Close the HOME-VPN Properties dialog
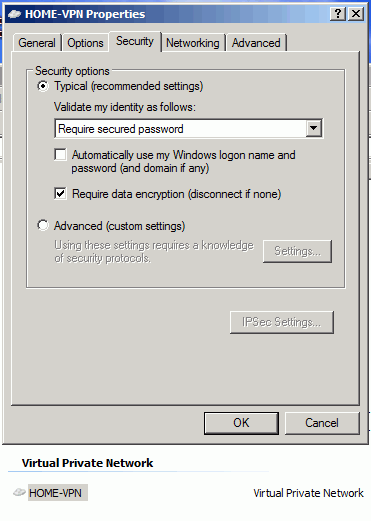 coord(356,14)
